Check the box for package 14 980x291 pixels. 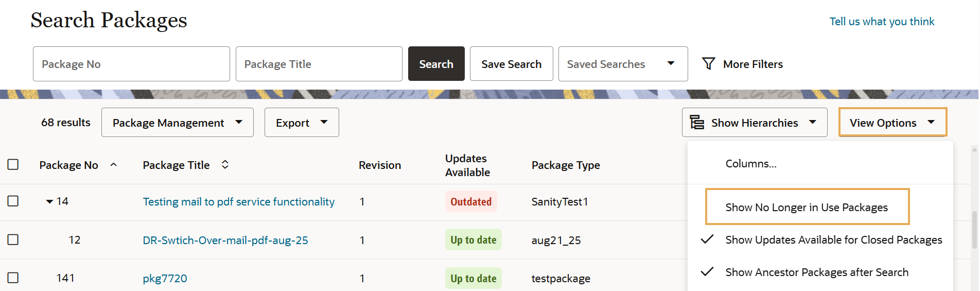point(13,201)
